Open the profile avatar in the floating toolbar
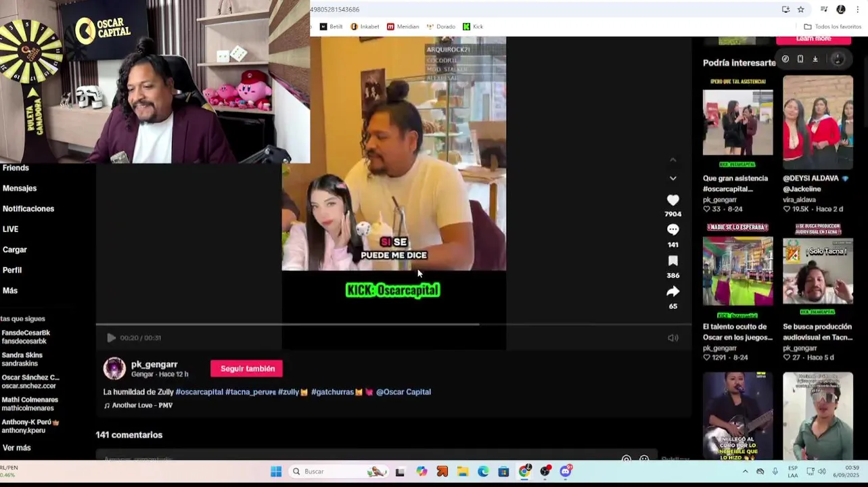 click(x=838, y=59)
